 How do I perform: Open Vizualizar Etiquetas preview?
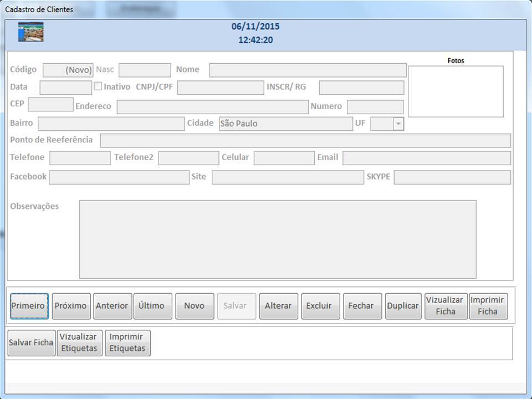click(79, 342)
